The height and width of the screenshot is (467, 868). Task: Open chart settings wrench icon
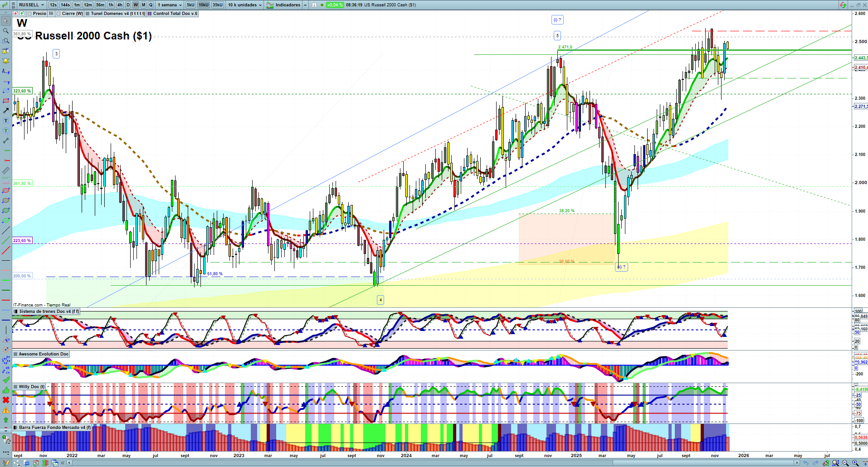826,463
